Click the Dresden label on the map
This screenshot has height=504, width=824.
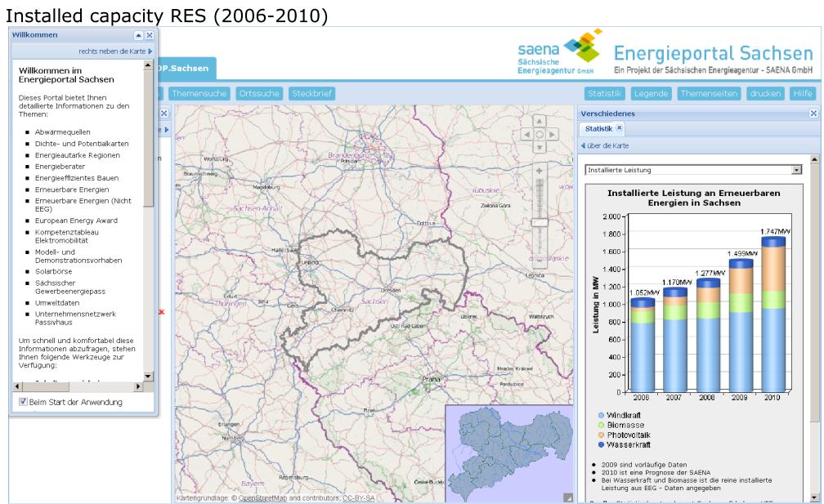[391, 290]
